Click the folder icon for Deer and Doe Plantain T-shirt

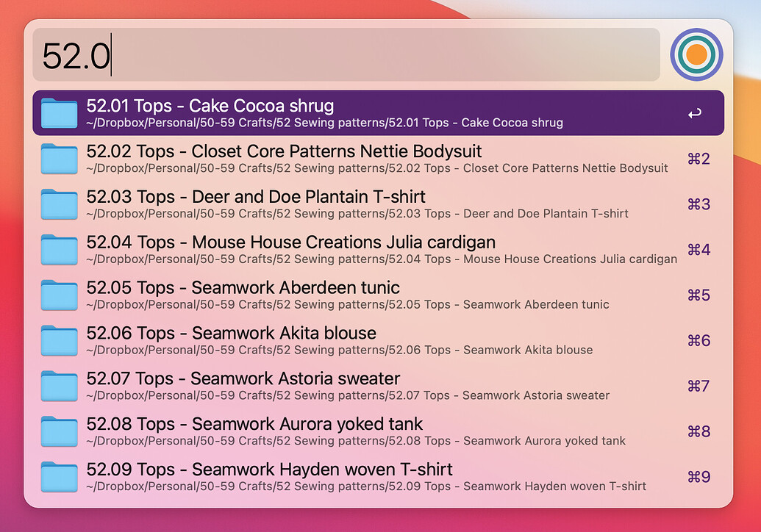(59, 204)
